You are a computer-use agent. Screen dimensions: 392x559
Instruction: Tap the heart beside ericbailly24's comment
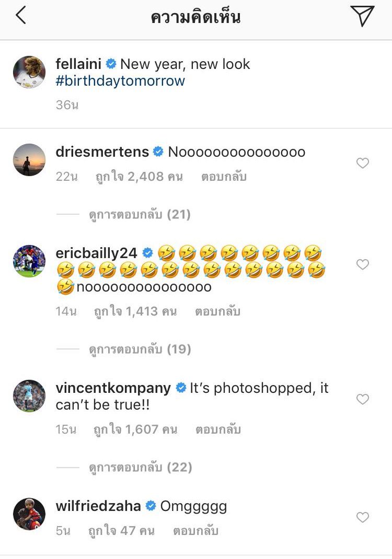(363, 265)
